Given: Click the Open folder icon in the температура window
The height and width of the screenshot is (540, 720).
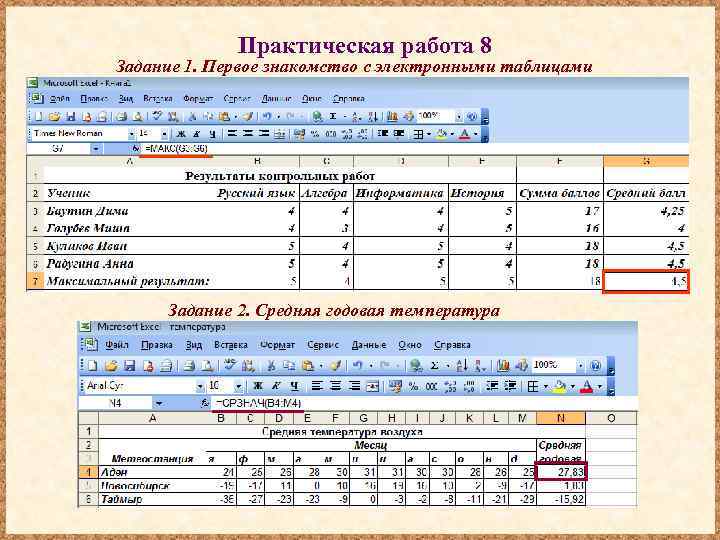Looking at the screenshot, I should pyautogui.click(x=111, y=366).
